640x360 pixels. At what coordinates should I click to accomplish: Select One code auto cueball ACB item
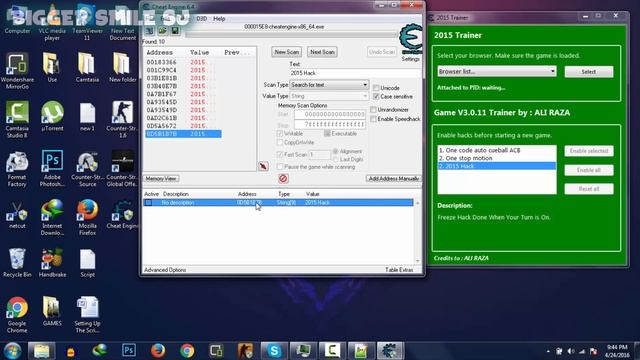[497, 150]
